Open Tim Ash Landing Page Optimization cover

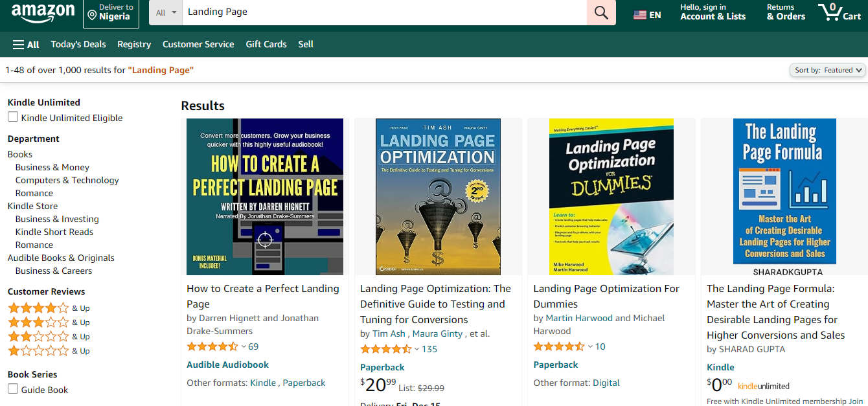438,197
